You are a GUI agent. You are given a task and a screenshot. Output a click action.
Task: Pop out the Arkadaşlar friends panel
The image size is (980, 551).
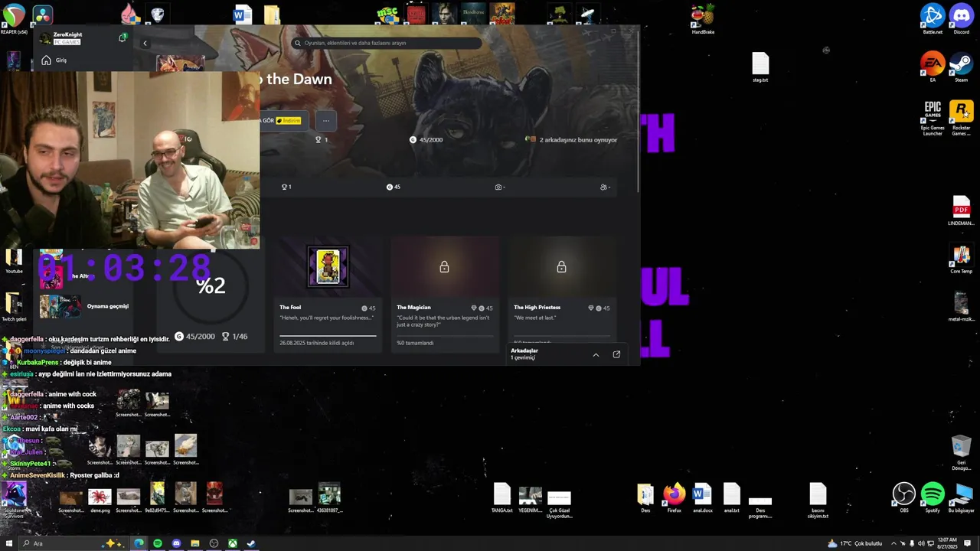point(616,354)
